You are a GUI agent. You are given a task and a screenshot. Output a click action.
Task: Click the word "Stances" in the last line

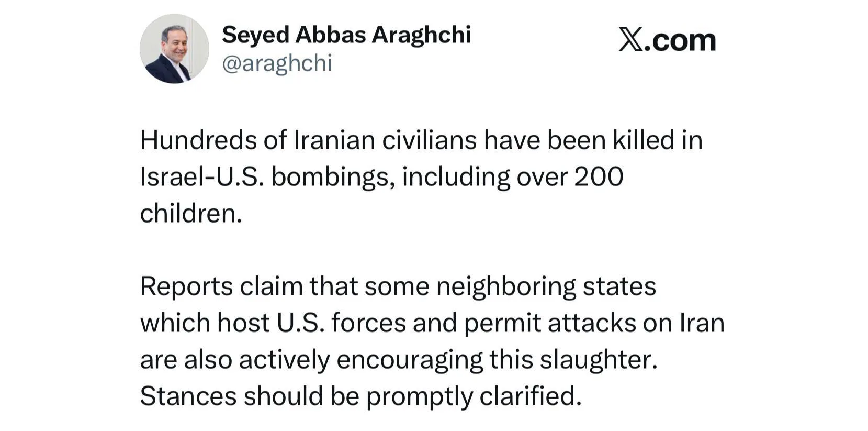pos(188,396)
